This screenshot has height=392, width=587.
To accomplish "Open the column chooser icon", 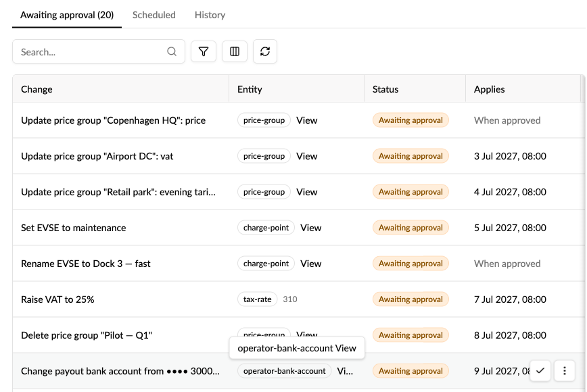I will pyautogui.click(x=235, y=51).
